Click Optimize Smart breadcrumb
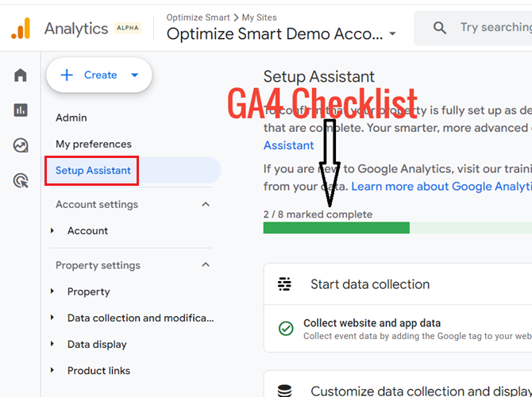The image size is (532, 397). 198,17
